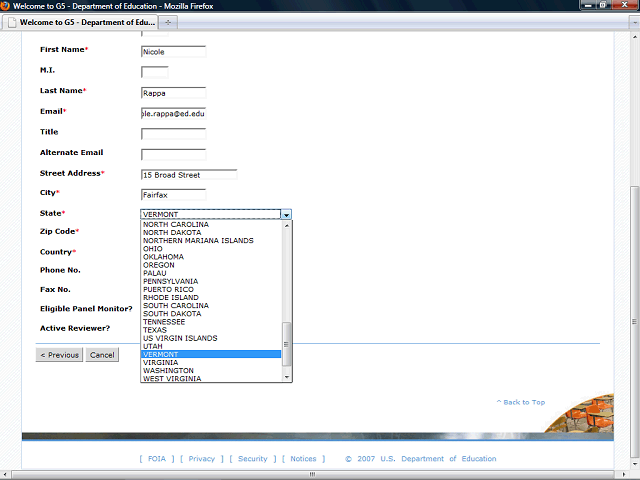This screenshot has height=480, width=640.
Task: Open the Privacy footer link
Action: pyautogui.click(x=202, y=459)
